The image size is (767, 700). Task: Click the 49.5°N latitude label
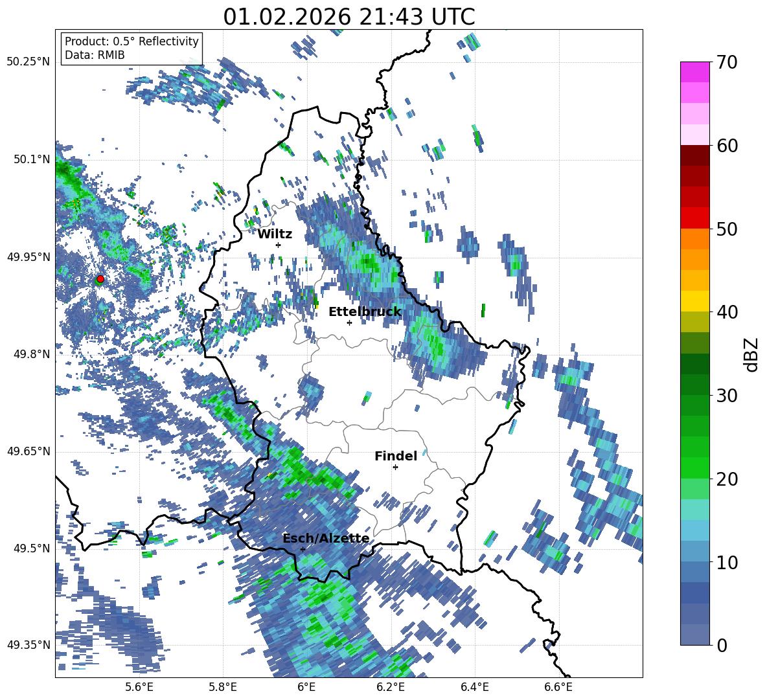pos(32,548)
